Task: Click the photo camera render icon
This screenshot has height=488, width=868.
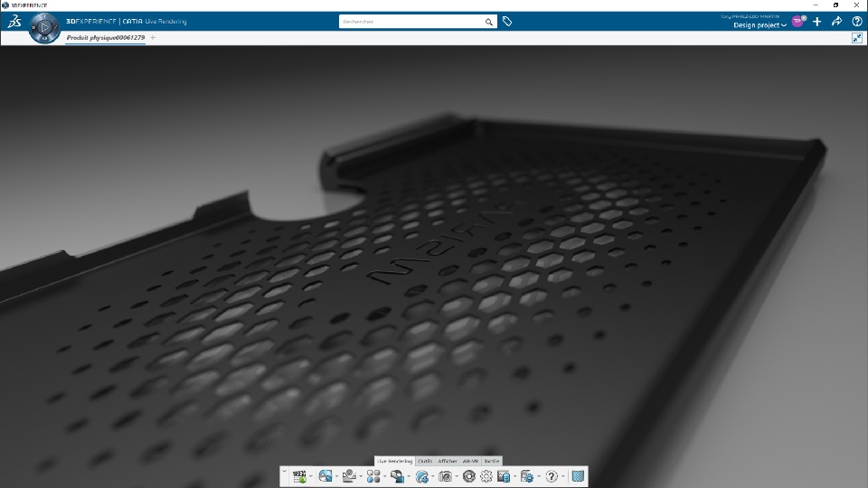Action: pos(445,476)
